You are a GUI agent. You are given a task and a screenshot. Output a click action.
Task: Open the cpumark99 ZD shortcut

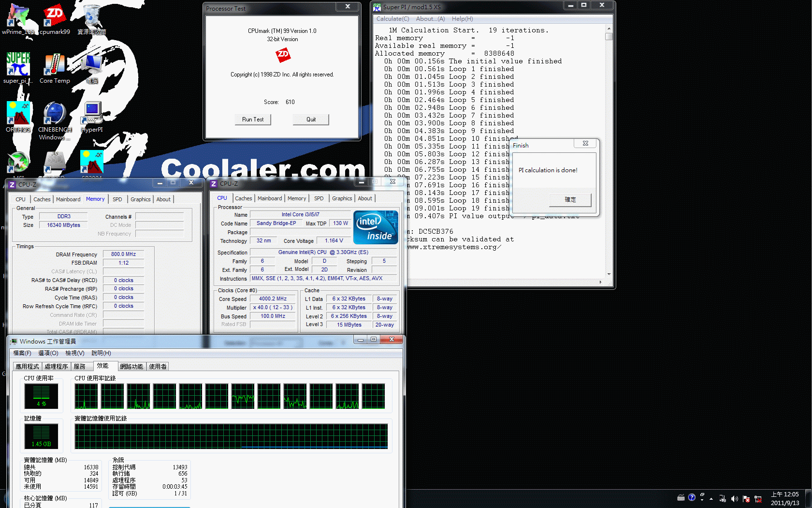[55, 19]
